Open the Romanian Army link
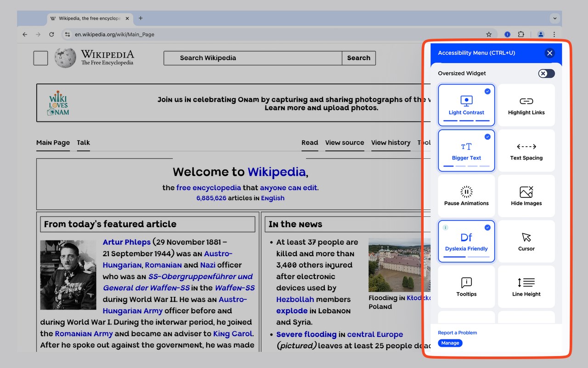 (84, 334)
